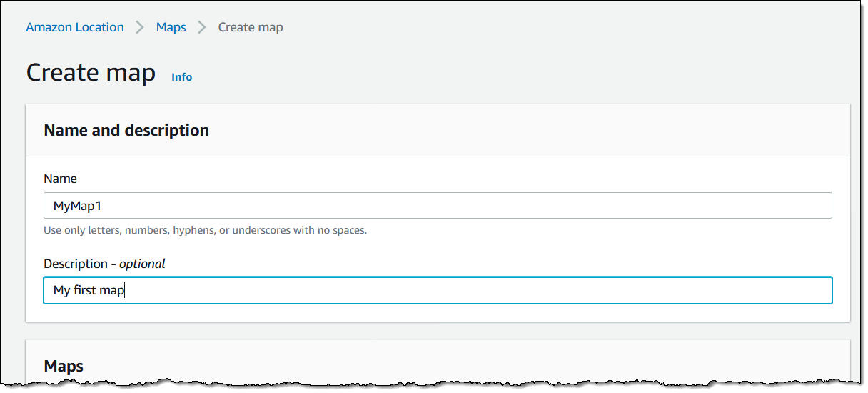Focus the Name input field

pyautogui.click(x=438, y=206)
